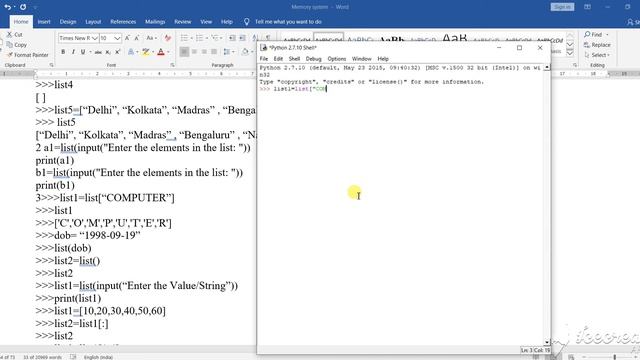The height and width of the screenshot is (360, 640).
Task: Click the Undo icon in Word title bar
Action: tap(7, 7)
